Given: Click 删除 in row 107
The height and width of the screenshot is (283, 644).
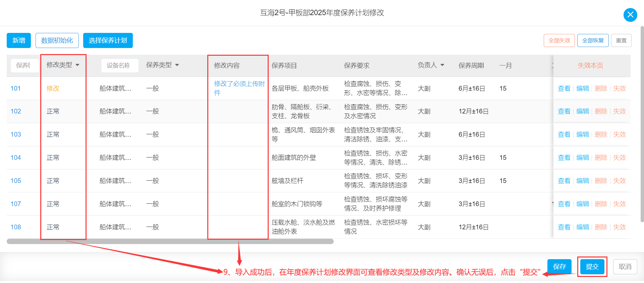Looking at the screenshot, I should (x=601, y=204).
